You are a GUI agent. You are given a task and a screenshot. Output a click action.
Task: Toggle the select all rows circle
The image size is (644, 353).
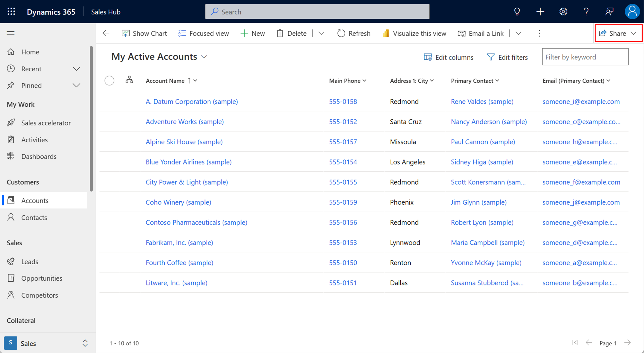click(110, 80)
